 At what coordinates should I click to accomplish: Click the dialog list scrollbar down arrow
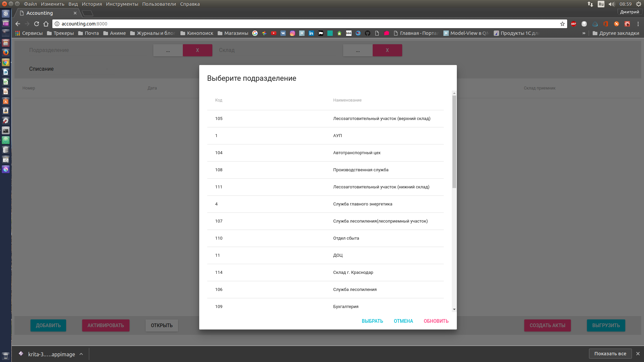(x=454, y=309)
